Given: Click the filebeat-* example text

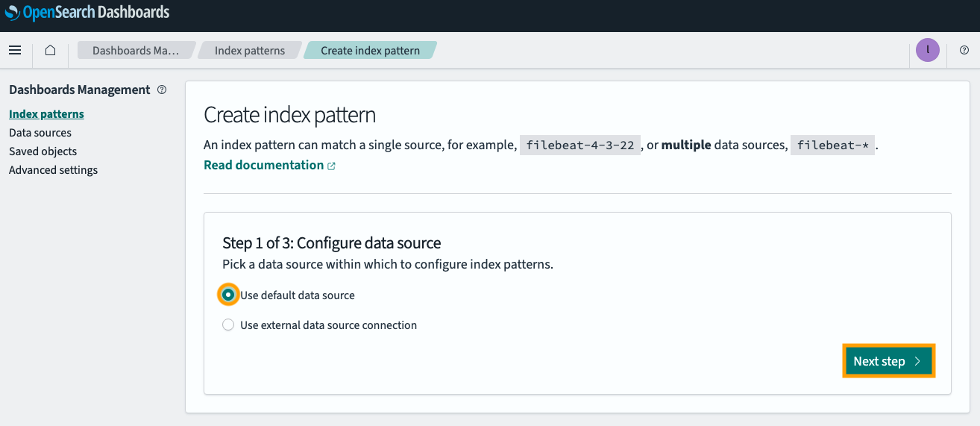Looking at the screenshot, I should [833, 145].
